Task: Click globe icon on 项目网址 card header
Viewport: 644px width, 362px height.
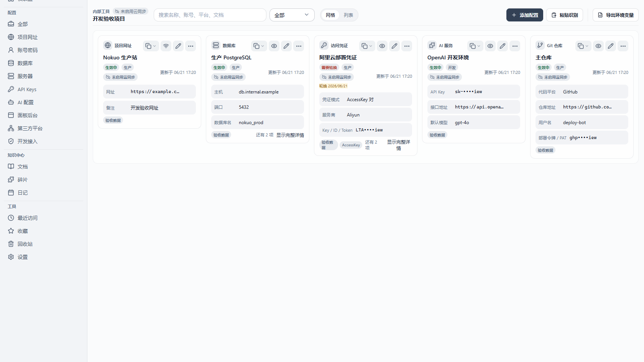Action: click(108, 45)
